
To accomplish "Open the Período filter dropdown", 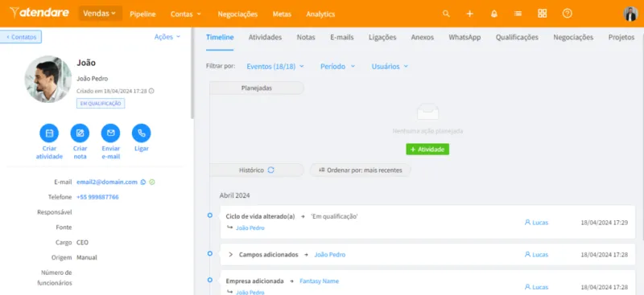I will tap(337, 66).
